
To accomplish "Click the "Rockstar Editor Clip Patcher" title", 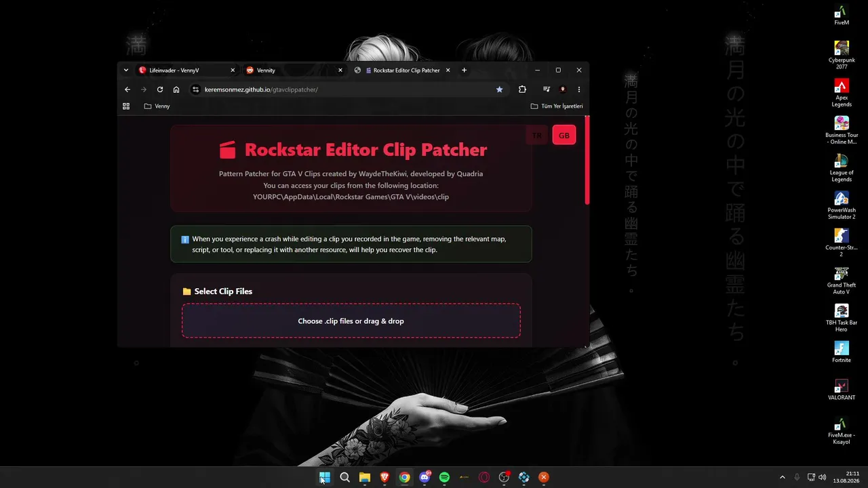I will 366,150.
